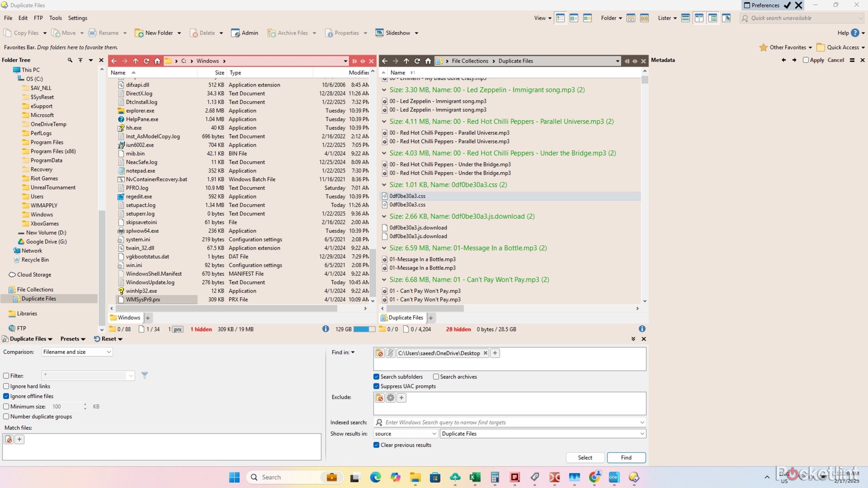Refresh the Windows file pane
Screen dimensions: 868x488
pyautogui.click(x=146, y=61)
